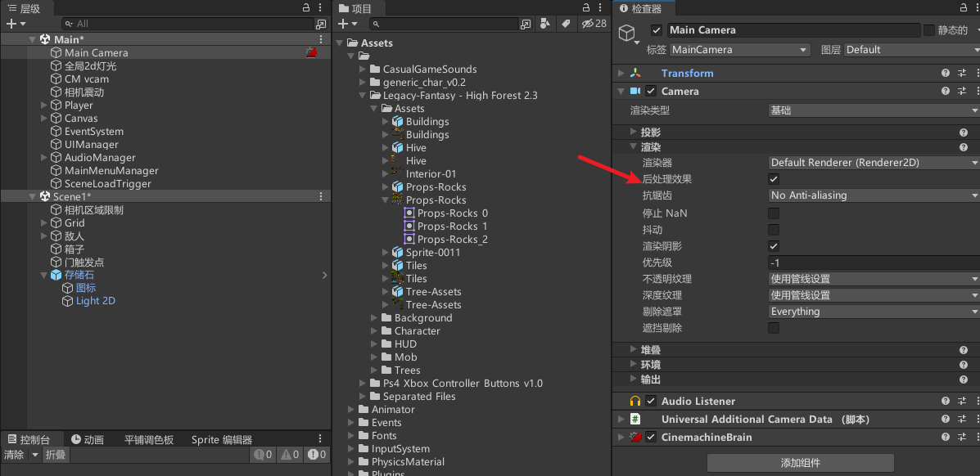The height and width of the screenshot is (476, 980).
Task: Toggle hidden packages eye icon showing 28
Action: tap(594, 24)
